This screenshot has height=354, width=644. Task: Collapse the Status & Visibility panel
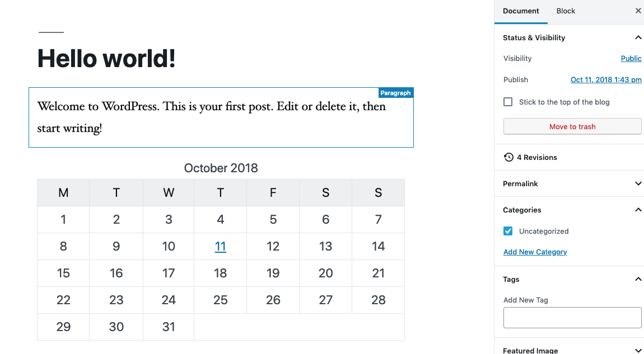click(x=638, y=37)
